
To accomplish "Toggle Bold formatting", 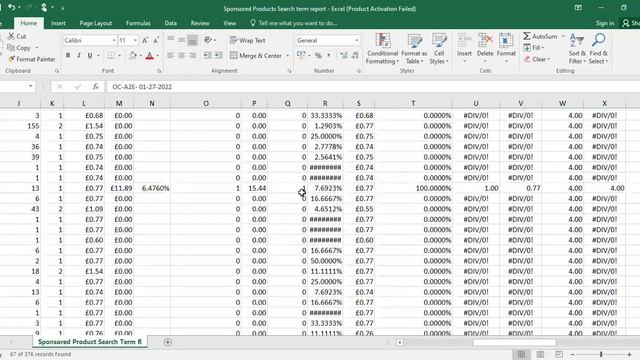I will point(68,56).
